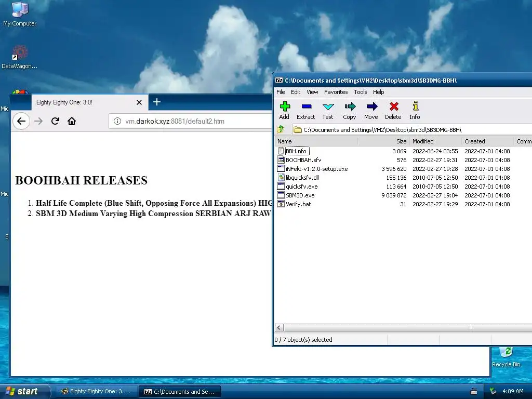532x399 pixels.
Task: Click the browser home icon
Action: [x=72, y=121]
